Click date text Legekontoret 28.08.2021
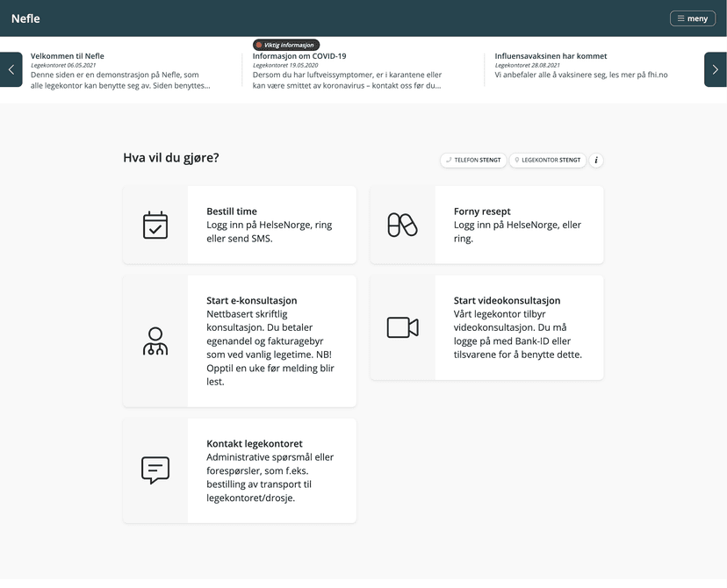 (x=527, y=65)
